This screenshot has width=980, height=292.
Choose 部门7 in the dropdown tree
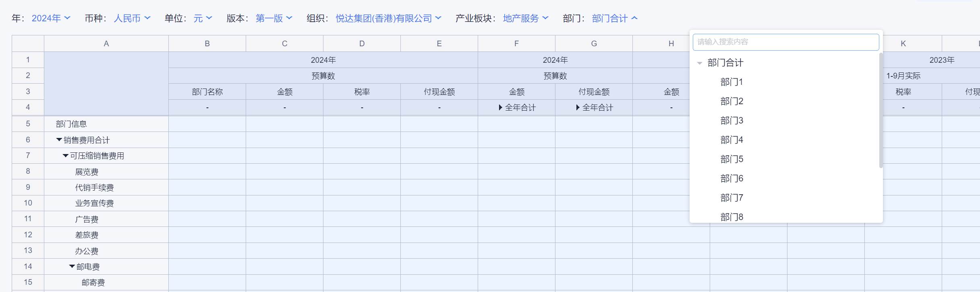[x=731, y=198]
